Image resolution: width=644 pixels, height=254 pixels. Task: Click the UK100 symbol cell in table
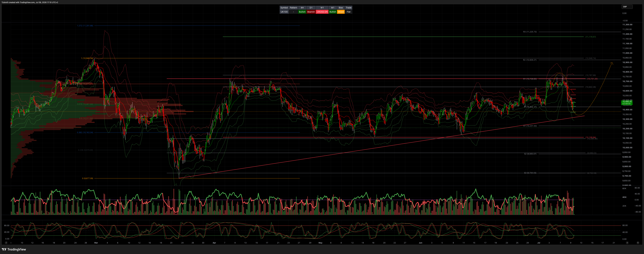point(284,12)
